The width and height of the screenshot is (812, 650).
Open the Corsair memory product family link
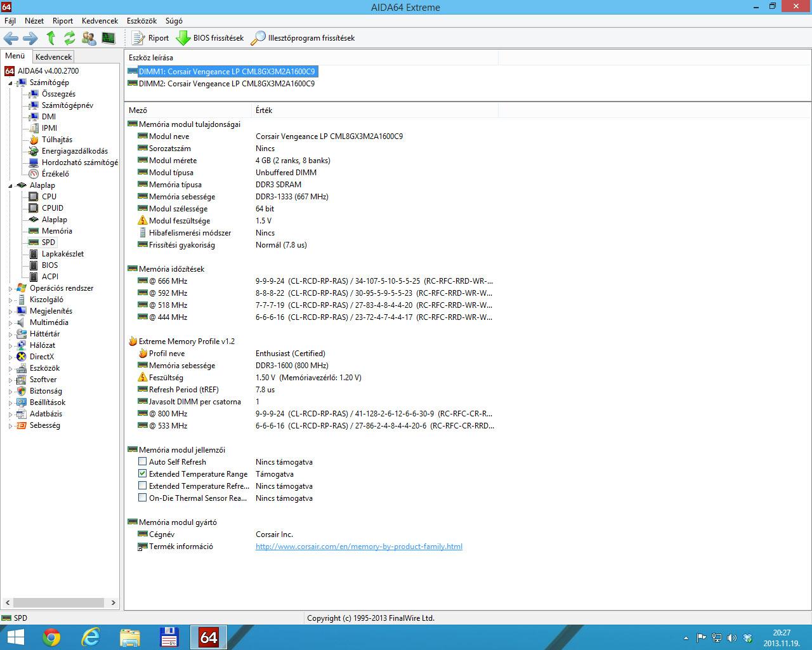coord(359,547)
